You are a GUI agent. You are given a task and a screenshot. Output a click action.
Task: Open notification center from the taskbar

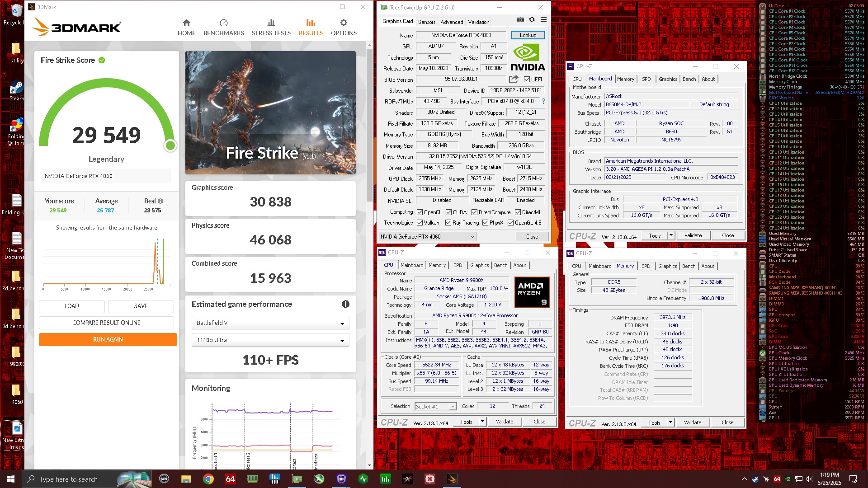pos(853,479)
